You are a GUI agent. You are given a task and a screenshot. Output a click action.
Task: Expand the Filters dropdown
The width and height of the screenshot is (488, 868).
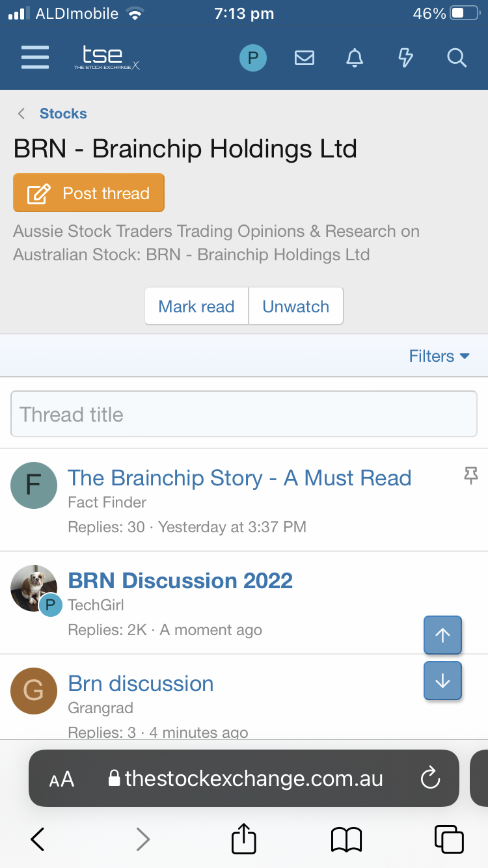pyautogui.click(x=439, y=356)
